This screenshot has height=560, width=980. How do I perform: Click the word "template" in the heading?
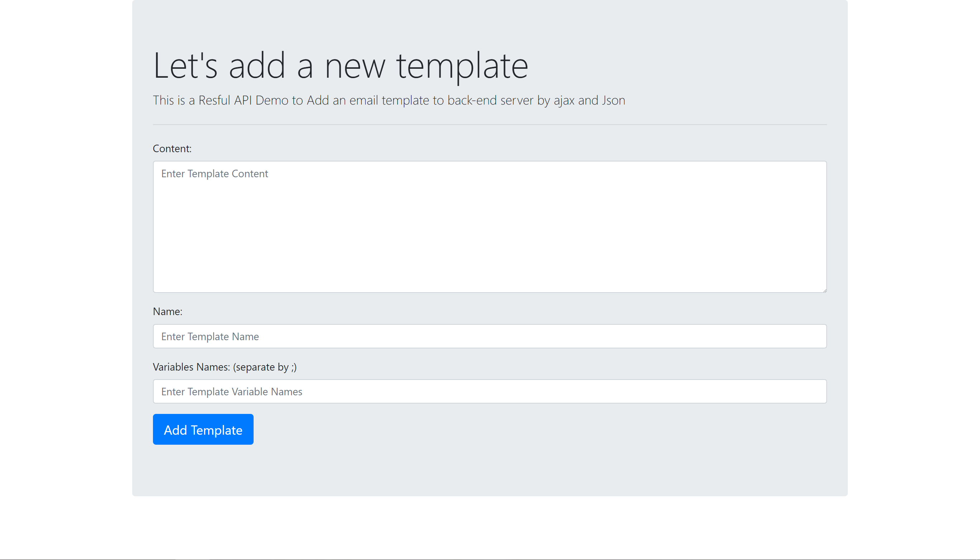tap(462, 66)
